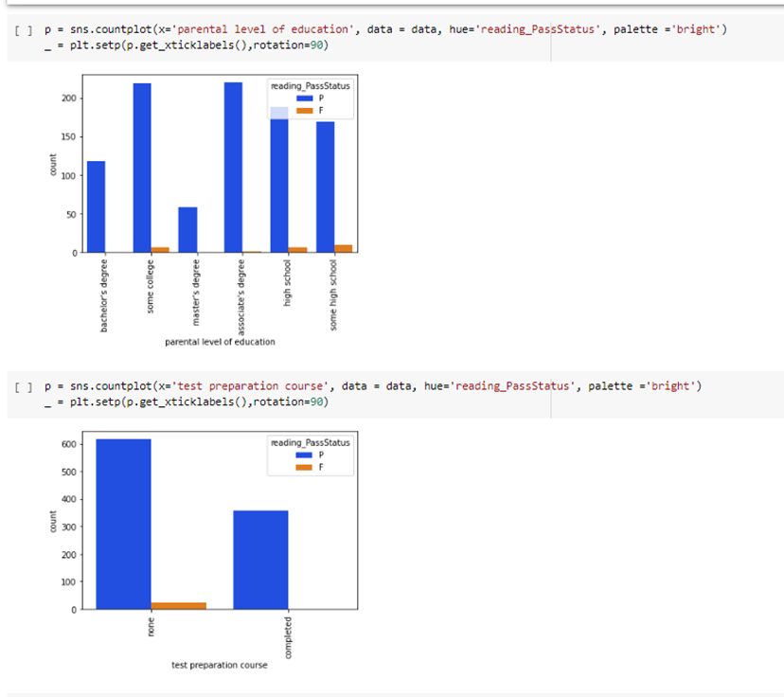Click the 'reading_PassStatus' hue string in first cell
This screenshot has width=784, height=697.
[x=538, y=29]
